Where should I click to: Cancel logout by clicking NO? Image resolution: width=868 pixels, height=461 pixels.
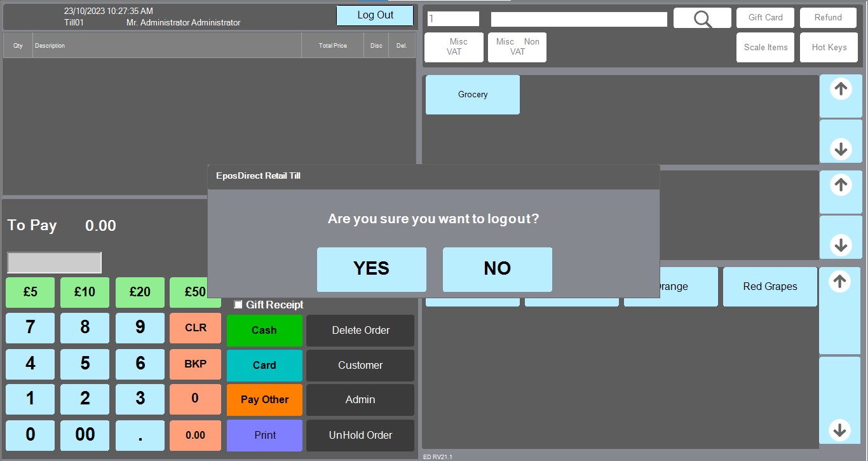click(x=497, y=269)
